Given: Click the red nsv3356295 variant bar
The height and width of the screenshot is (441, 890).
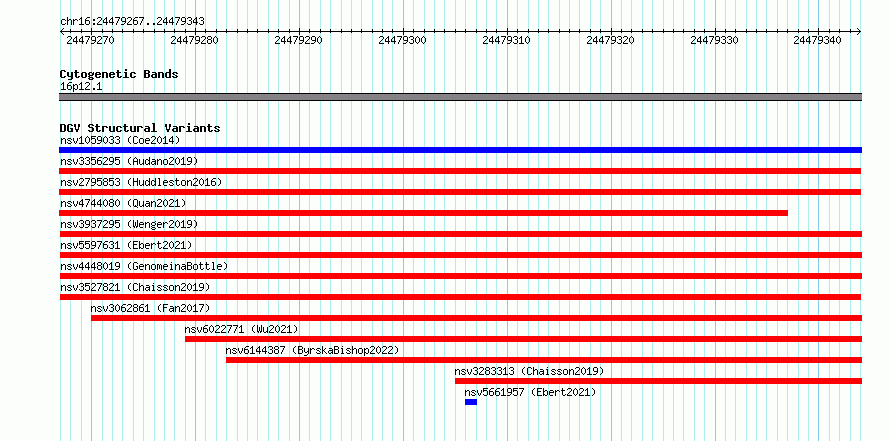Looking at the screenshot, I should 460,171.
